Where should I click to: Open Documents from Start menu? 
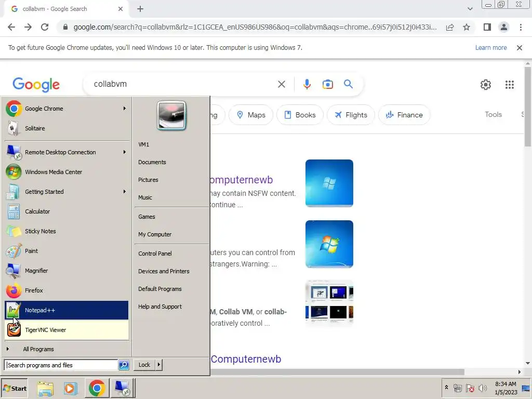pos(152,162)
